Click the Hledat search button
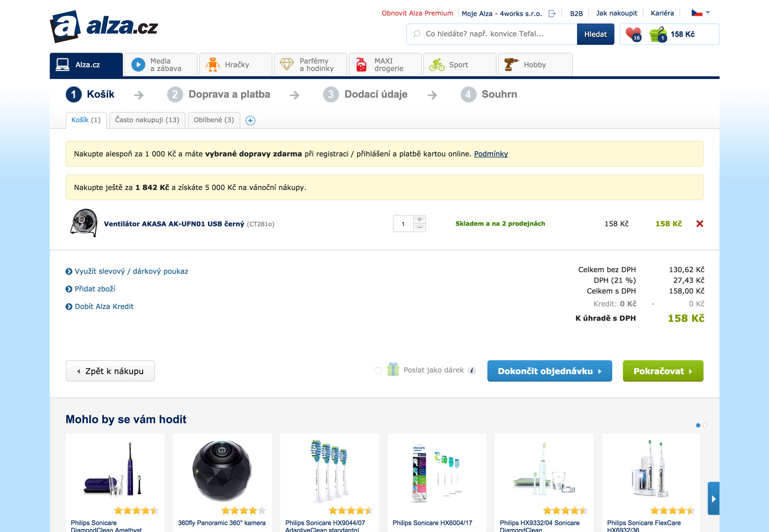769x532 pixels. pyautogui.click(x=596, y=34)
